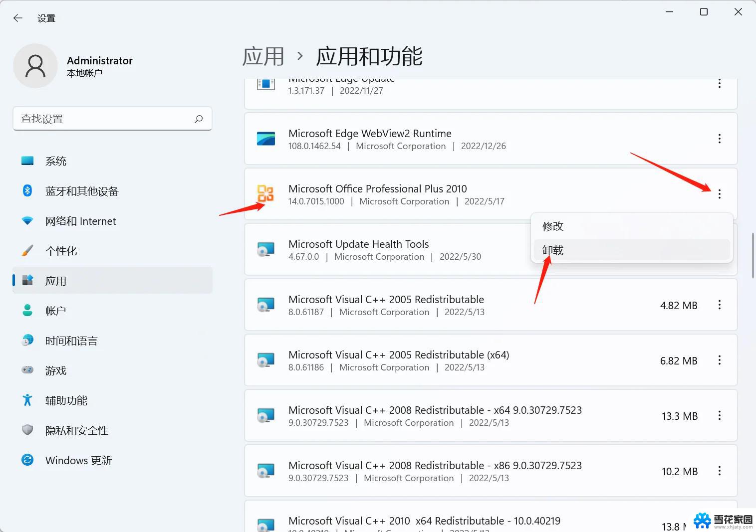Click Visual C++ 2010 x64 Redistributable title
The image size is (756, 532).
tap(424, 521)
